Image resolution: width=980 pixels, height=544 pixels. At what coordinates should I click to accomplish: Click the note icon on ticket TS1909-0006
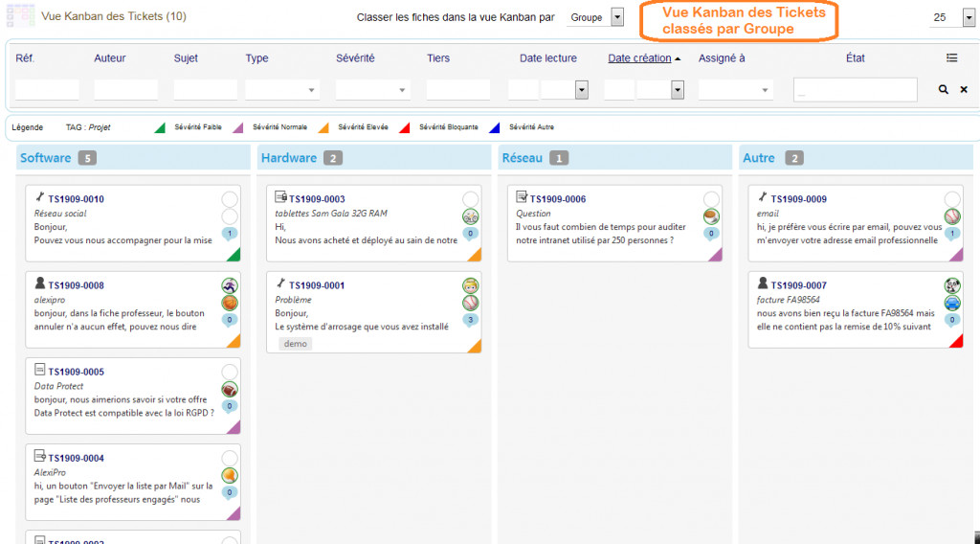click(x=522, y=197)
